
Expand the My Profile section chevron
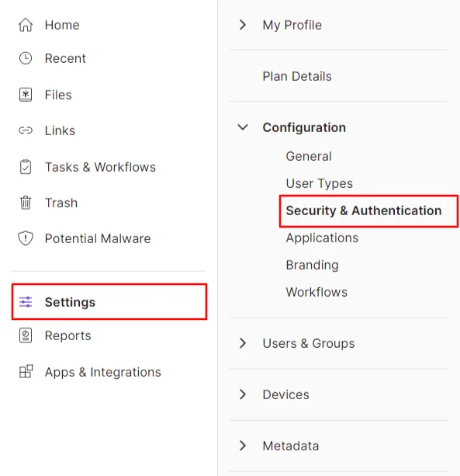(x=243, y=25)
